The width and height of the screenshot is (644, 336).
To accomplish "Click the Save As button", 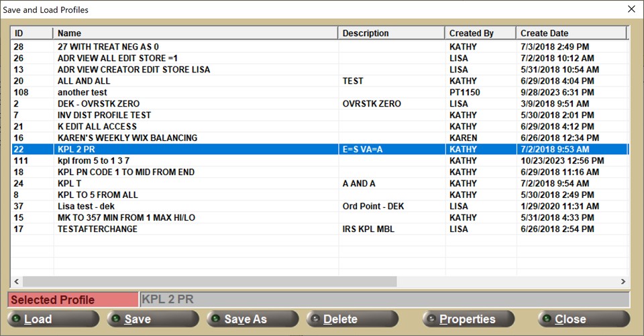I will point(252,319).
